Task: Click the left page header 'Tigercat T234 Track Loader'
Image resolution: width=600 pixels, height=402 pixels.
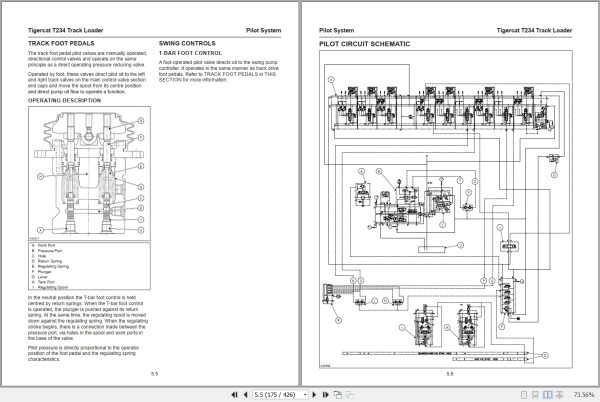Action: click(65, 30)
